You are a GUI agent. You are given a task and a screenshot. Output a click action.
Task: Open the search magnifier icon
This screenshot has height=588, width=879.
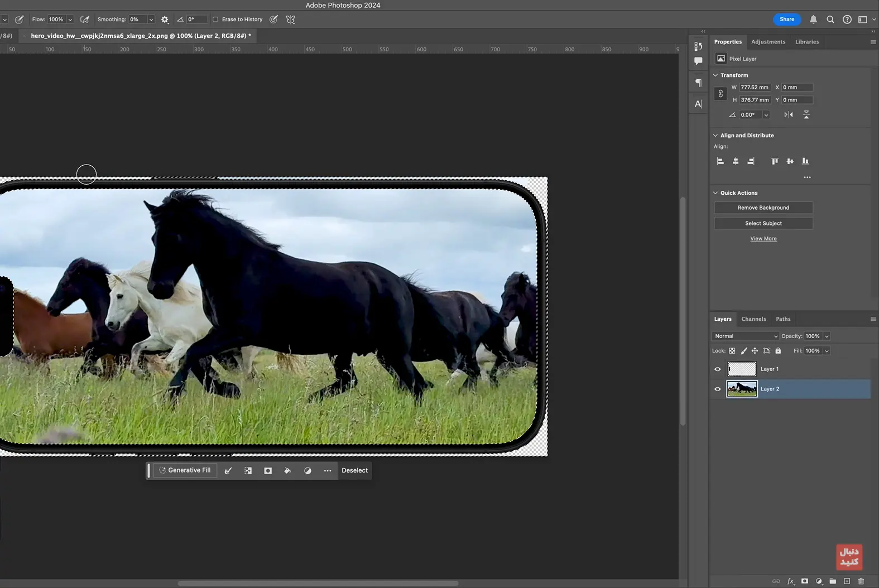pyautogui.click(x=830, y=20)
